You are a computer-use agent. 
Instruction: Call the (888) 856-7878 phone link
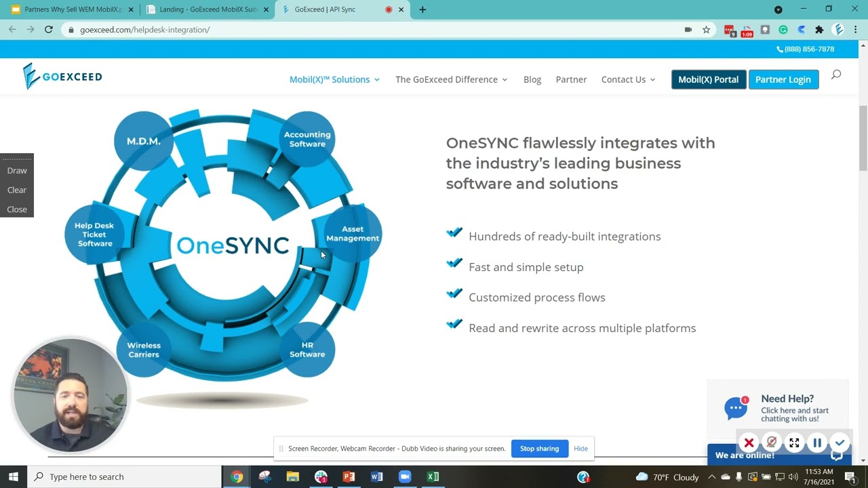pos(806,49)
